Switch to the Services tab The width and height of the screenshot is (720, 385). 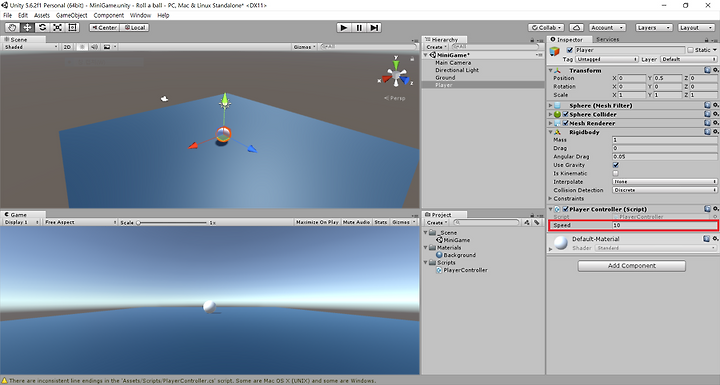tap(607, 40)
